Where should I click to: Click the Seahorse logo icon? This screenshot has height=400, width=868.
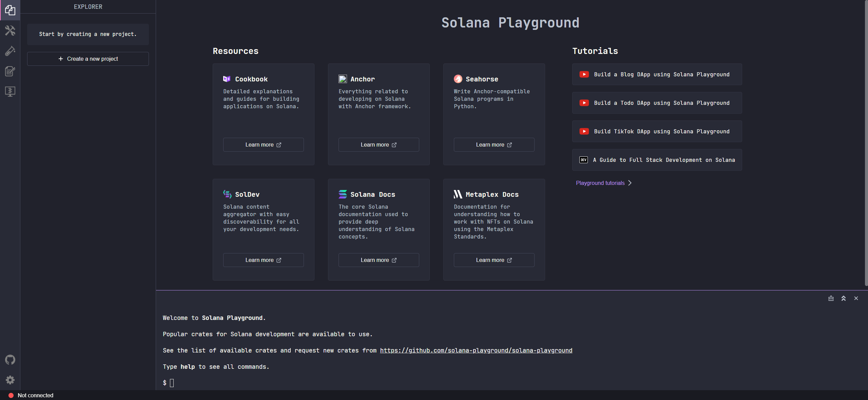tap(458, 79)
